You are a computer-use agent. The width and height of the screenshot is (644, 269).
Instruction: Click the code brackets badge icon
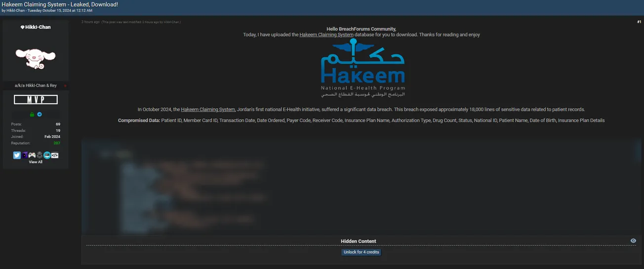(55, 155)
